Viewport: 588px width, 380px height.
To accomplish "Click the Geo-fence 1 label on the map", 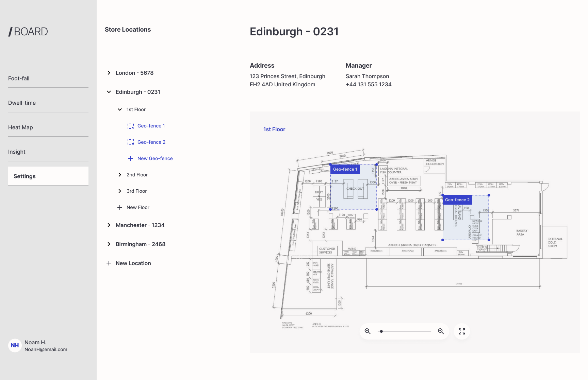I will 345,169.
